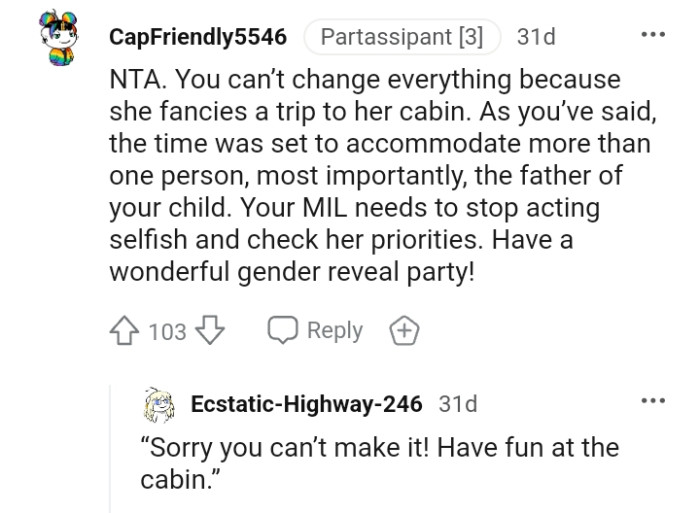Upvote CapFriendly5546's comment
Viewport: 700px width, 513px height.
(126, 331)
